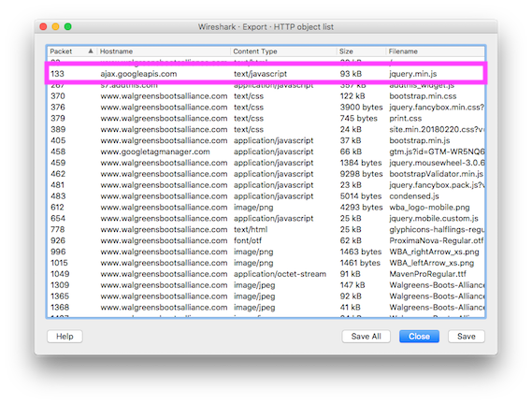Select application/octet-stream content type cell
532x404 pixels.
pyautogui.click(x=280, y=274)
